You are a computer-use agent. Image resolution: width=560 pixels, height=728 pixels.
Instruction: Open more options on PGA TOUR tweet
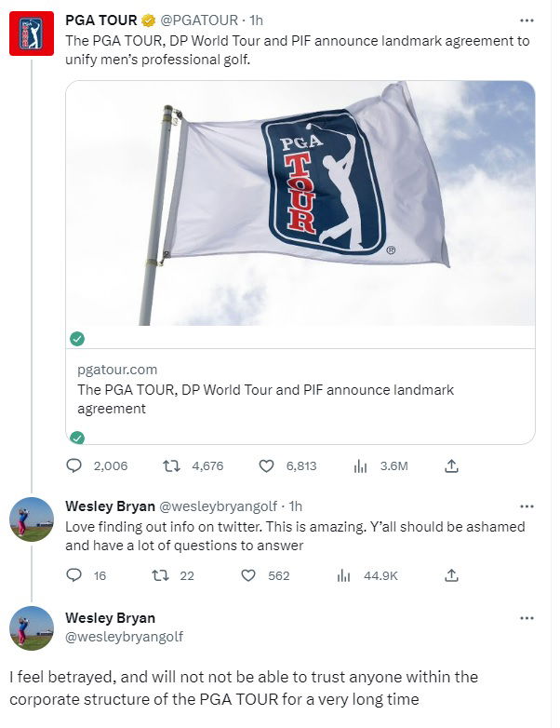click(527, 20)
